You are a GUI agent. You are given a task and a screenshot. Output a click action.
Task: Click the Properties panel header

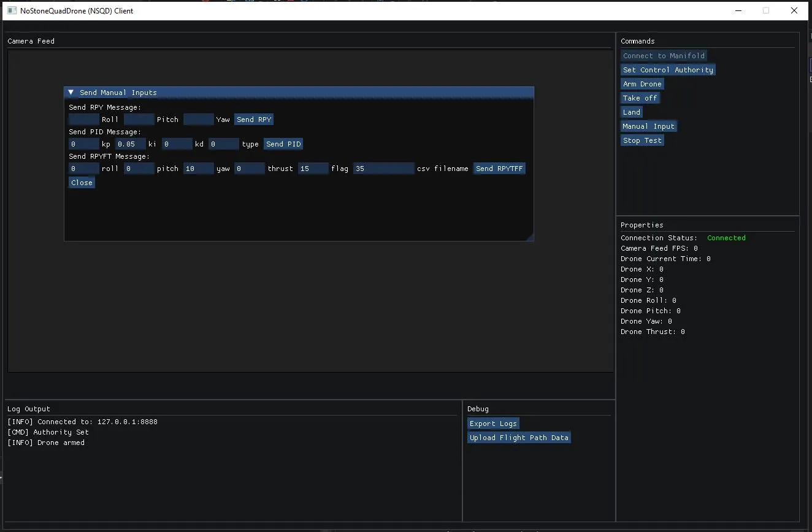click(x=642, y=225)
